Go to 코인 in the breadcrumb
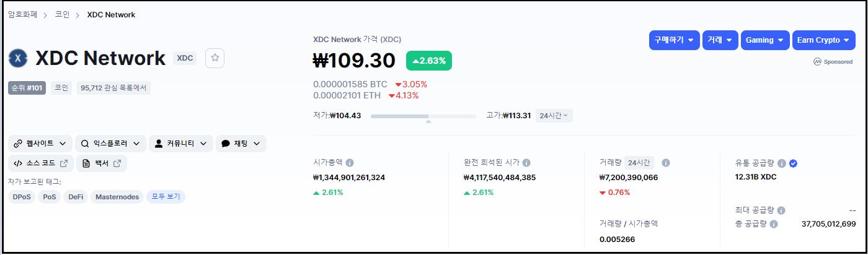 (x=62, y=15)
